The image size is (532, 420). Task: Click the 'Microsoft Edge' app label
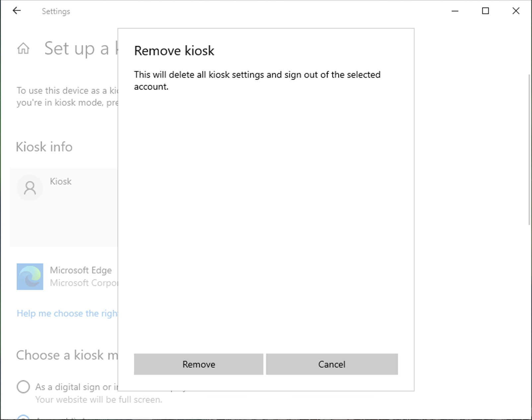coord(81,270)
